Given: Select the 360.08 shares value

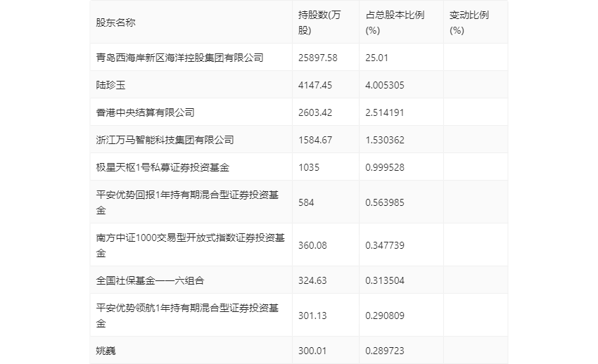Looking at the screenshot, I should click(x=312, y=245).
